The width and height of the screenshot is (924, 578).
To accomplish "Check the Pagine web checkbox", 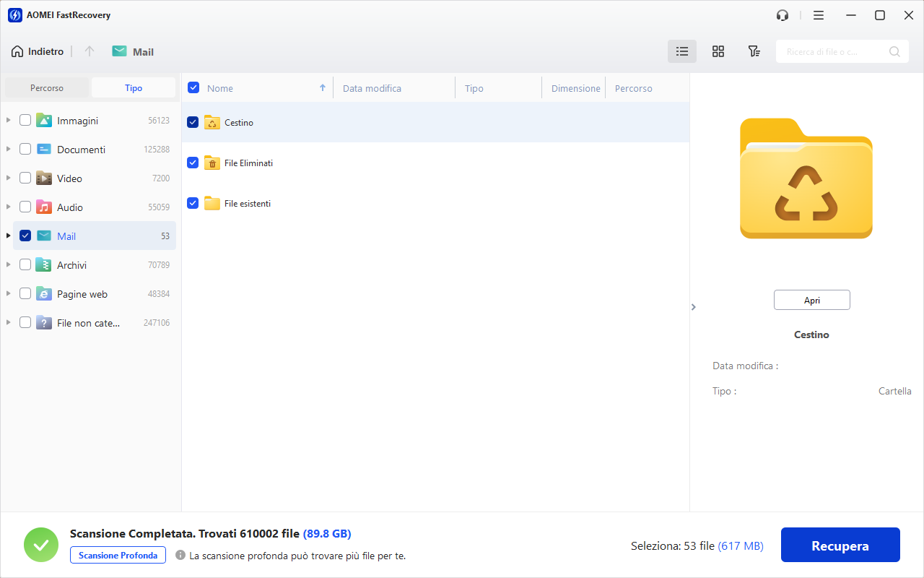I will (25, 293).
